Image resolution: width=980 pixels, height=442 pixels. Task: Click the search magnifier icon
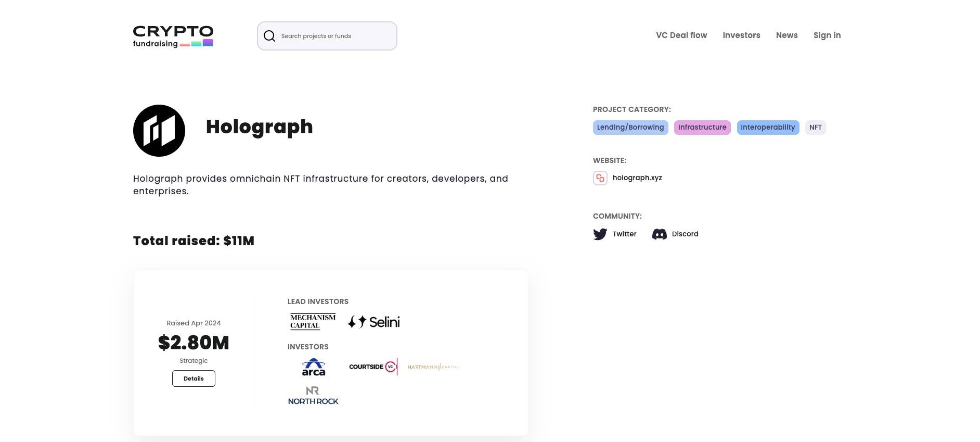[x=269, y=36]
